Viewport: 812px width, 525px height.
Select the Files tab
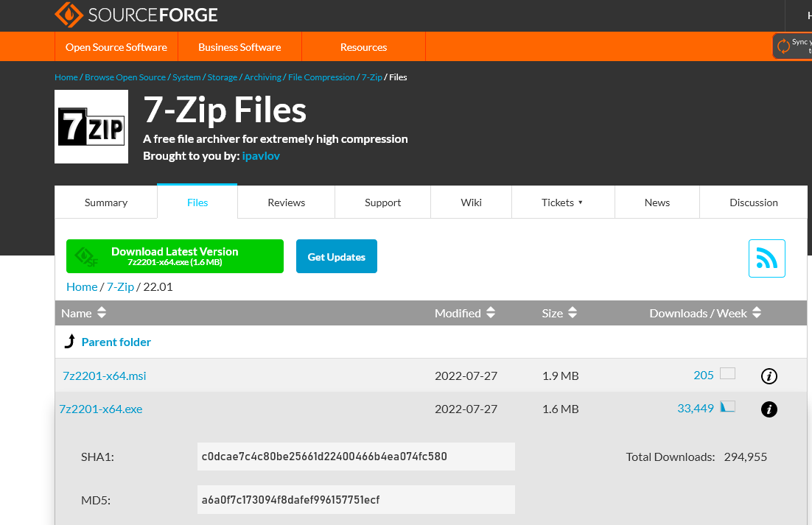pyautogui.click(x=197, y=202)
